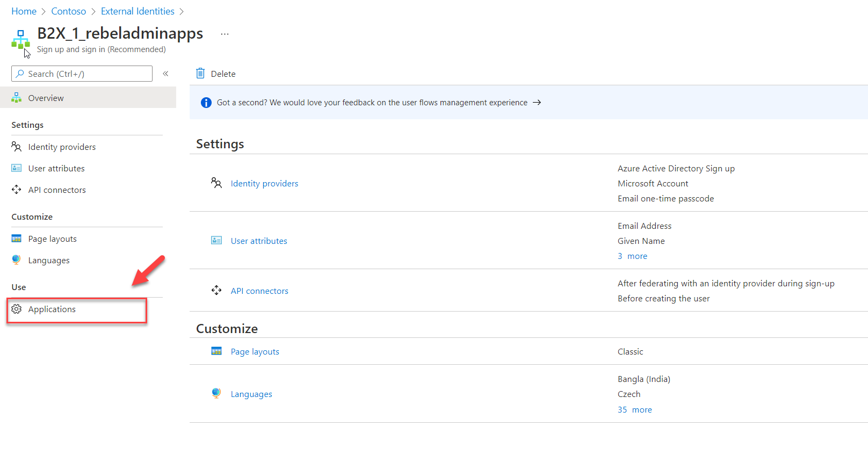868x462 pixels.
Task: Click the main pane Identity providers icon
Action: (x=216, y=183)
